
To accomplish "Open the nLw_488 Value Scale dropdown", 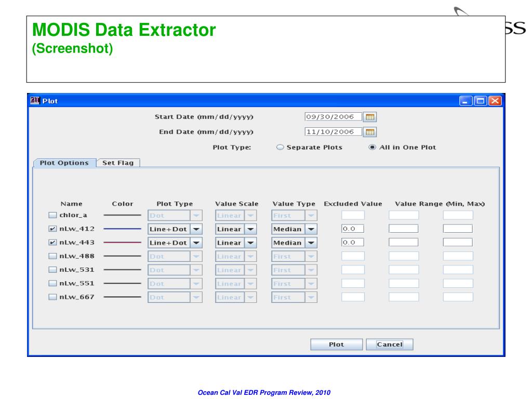I will [236, 256].
